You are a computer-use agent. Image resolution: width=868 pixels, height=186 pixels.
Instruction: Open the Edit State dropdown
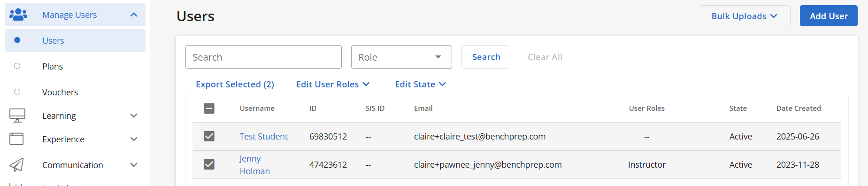(420, 84)
